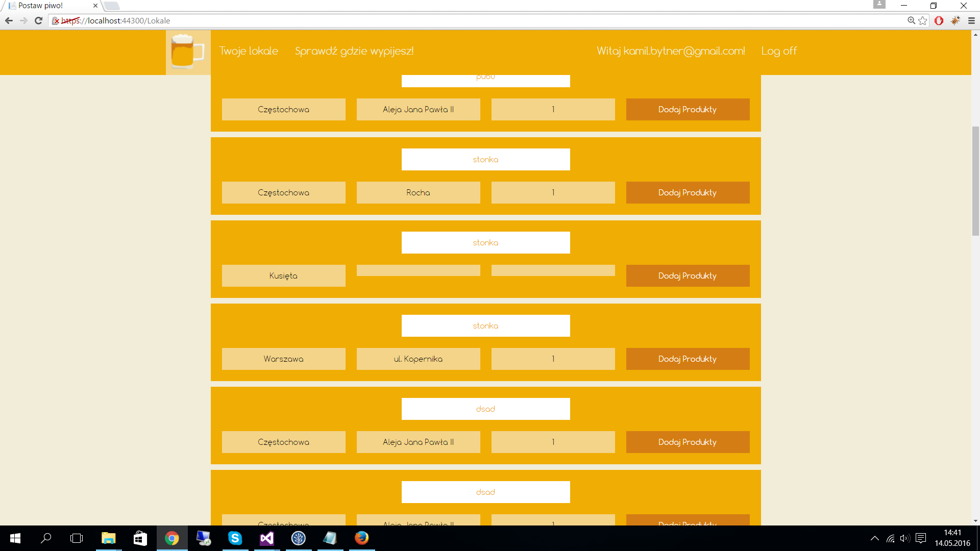Click the page vertical scrollbar thumb
980x551 pixels.
975,181
